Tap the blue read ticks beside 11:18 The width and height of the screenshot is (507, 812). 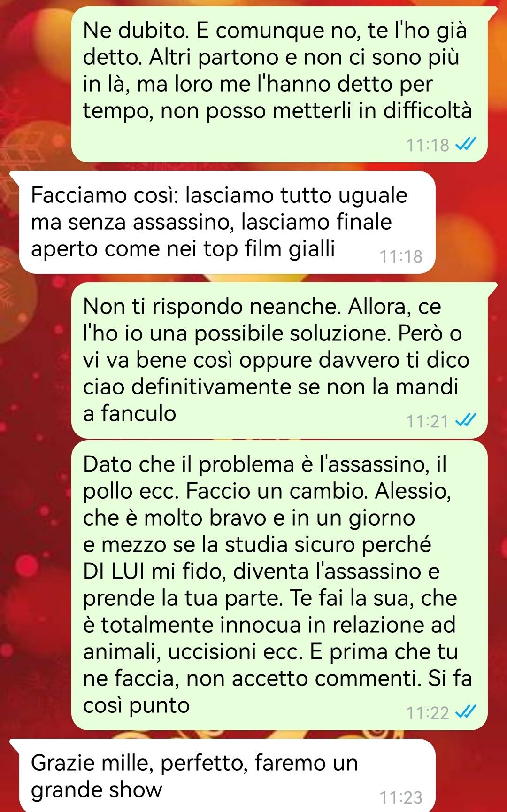coord(466,145)
